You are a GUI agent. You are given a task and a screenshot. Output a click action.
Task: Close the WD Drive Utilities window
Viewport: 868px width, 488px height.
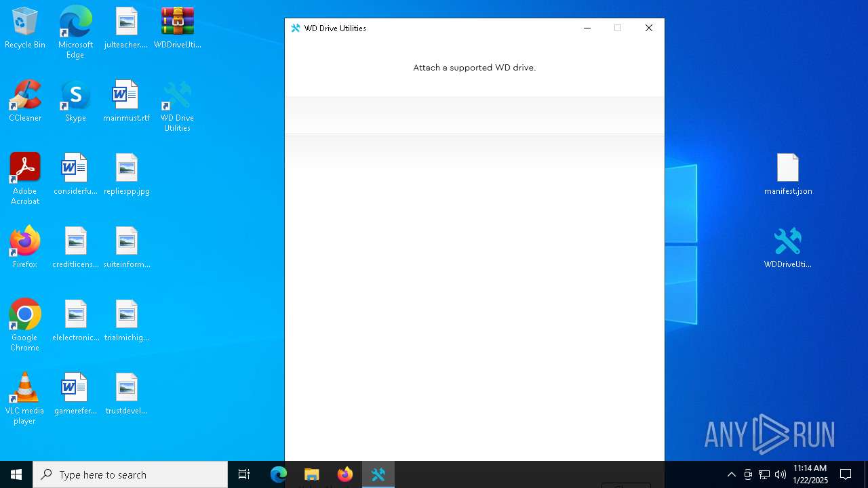tap(649, 28)
